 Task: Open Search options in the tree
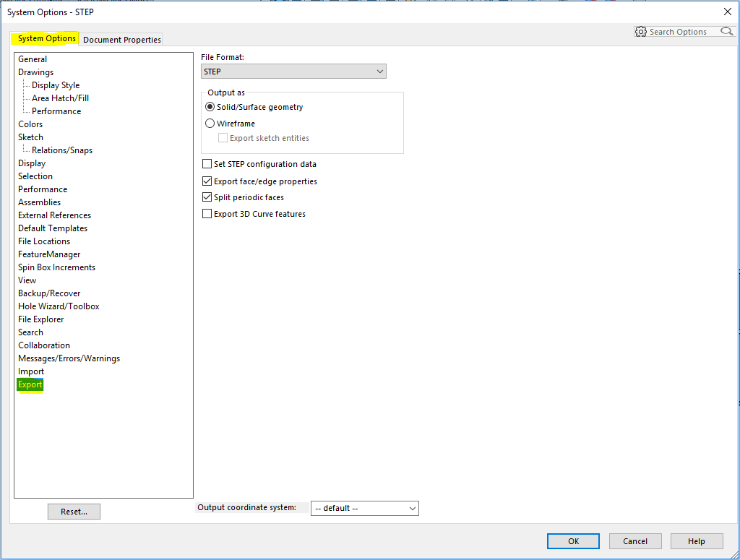[30, 332]
